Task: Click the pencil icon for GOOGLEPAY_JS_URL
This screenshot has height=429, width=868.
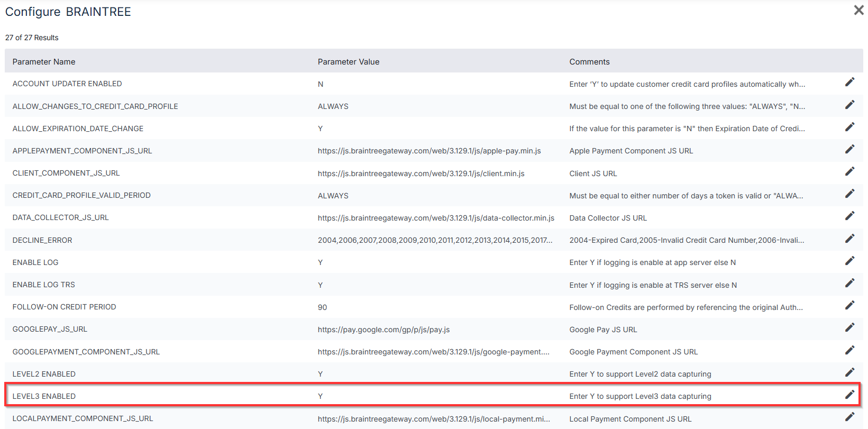Action: 849,327
